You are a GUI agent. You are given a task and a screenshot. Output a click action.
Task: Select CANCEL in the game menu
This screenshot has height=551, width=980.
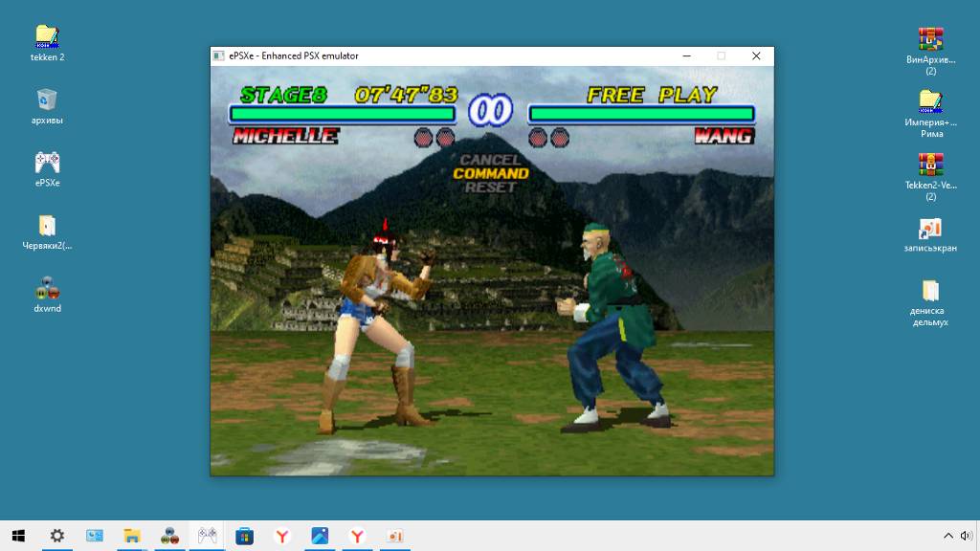[491, 160]
